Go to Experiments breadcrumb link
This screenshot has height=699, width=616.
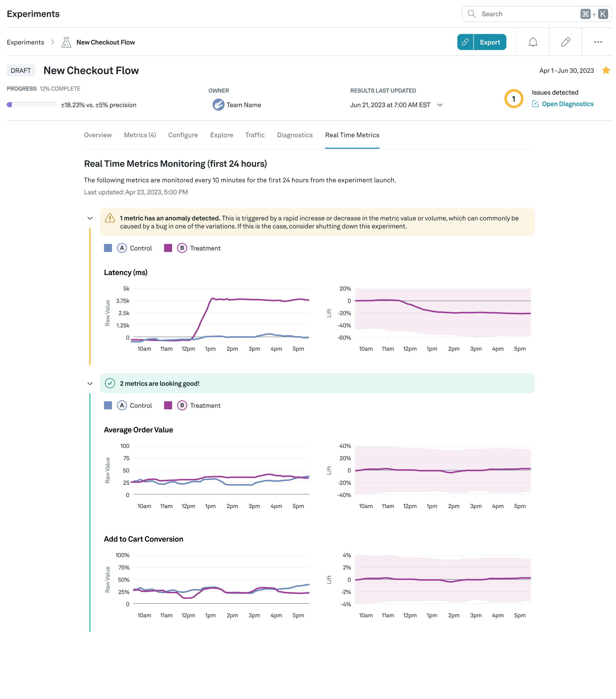25,42
